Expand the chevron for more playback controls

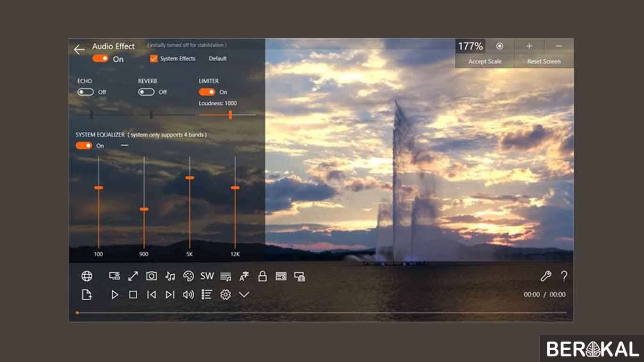coord(244,294)
